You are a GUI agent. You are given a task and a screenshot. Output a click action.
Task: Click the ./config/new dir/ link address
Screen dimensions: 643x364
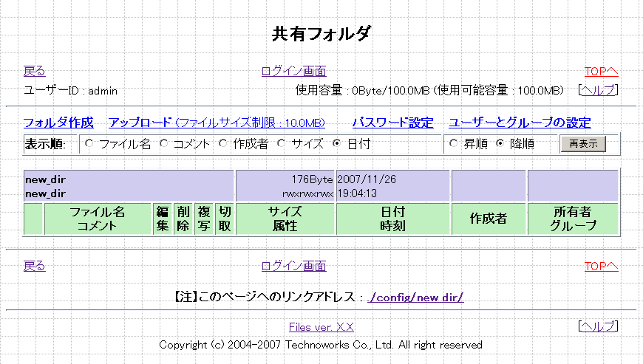pyautogui.click(x=415, y=298)
